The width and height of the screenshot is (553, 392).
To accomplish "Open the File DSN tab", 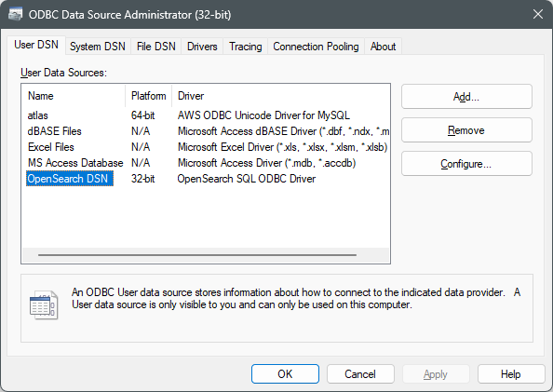I will click(x=155, y=47).
